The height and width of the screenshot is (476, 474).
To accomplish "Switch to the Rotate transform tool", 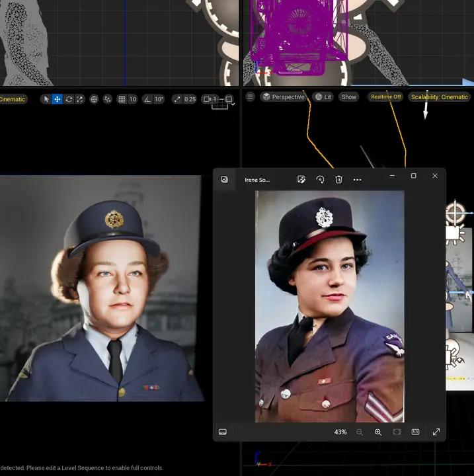I will [x=69, y=99].
